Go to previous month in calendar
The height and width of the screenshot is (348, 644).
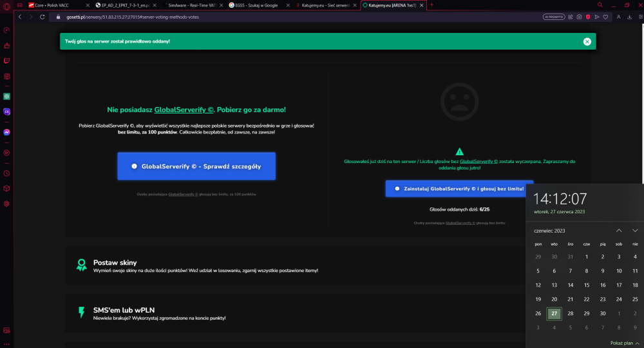click(619, 231)
